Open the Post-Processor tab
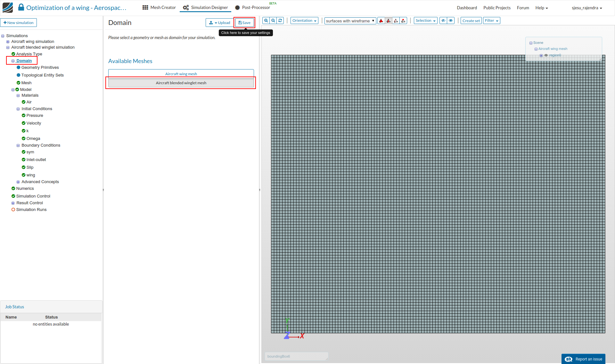 [x=252, y=7]
